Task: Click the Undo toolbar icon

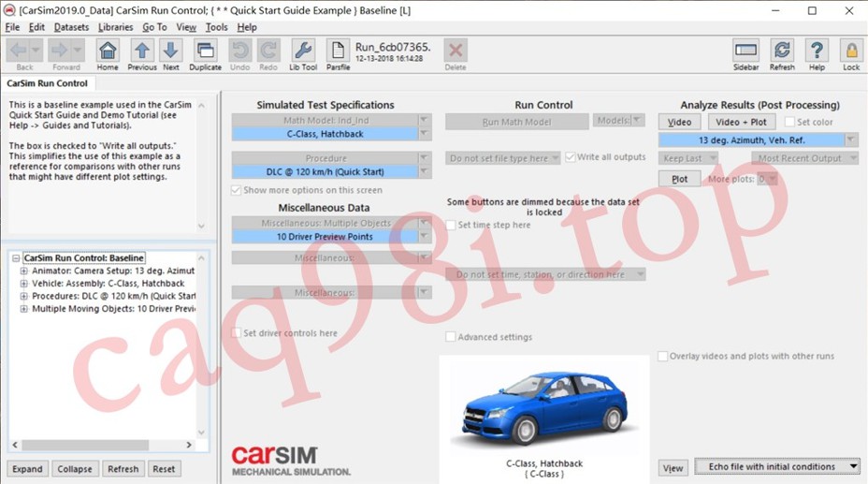Action: [x=239, y=51]
